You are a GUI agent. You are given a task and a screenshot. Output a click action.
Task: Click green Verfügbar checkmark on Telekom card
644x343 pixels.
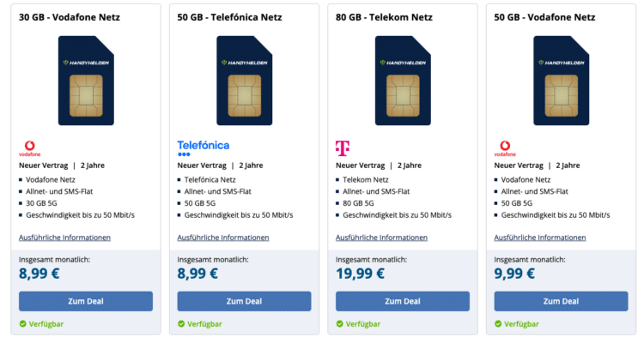click(x=340, y=324)
